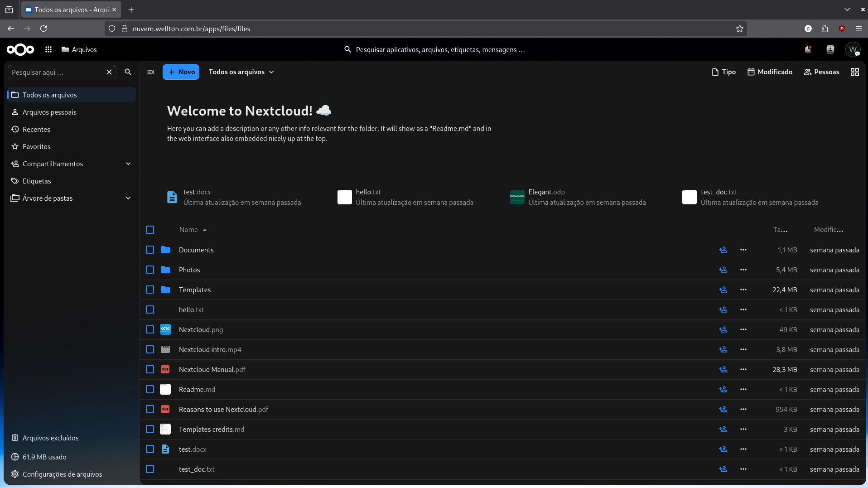Open actions menu for Photos
The height and width of the screenshot is (488, 868).
[743, 270]
